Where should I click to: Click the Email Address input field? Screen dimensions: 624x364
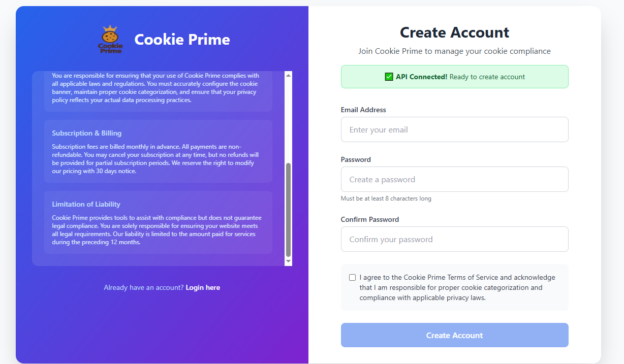point(454,129)
